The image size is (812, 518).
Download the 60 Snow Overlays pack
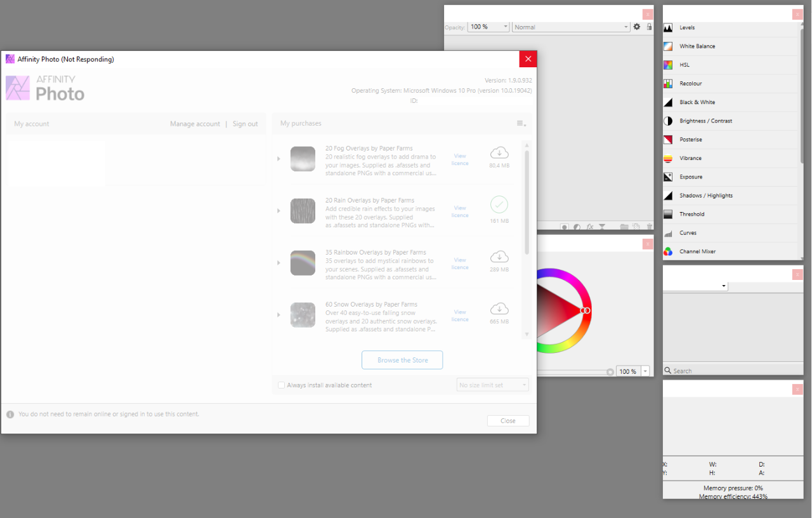499,309
